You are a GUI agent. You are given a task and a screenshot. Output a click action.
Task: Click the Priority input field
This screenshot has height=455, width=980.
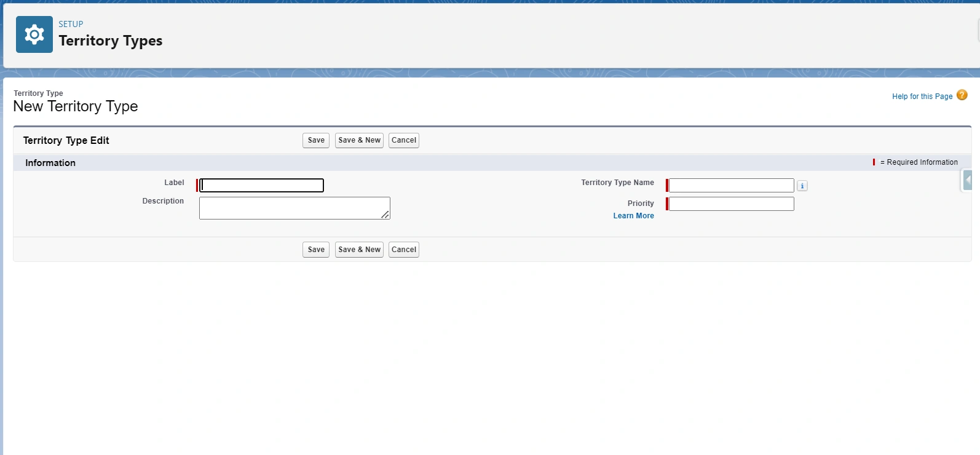[731, 204]
